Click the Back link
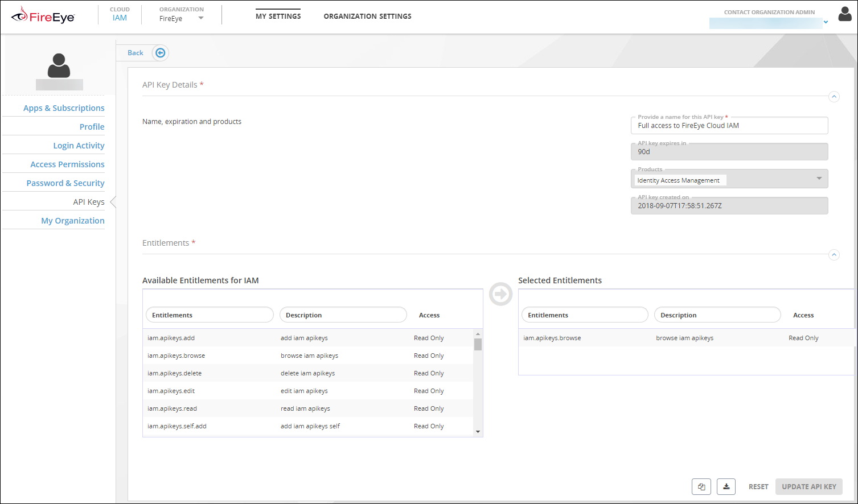The width and height of the screenshot is (858, 504). coord(136,53)
